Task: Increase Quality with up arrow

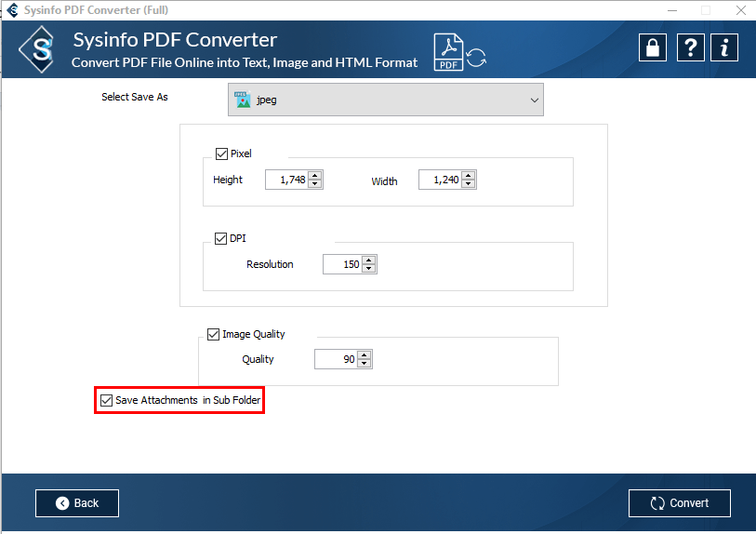Action: [x=364, y=355]
